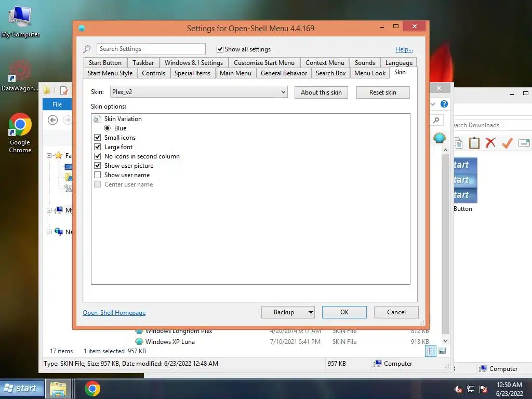
Task: Switch to the Search Box tab
Action: pos(330,73)
